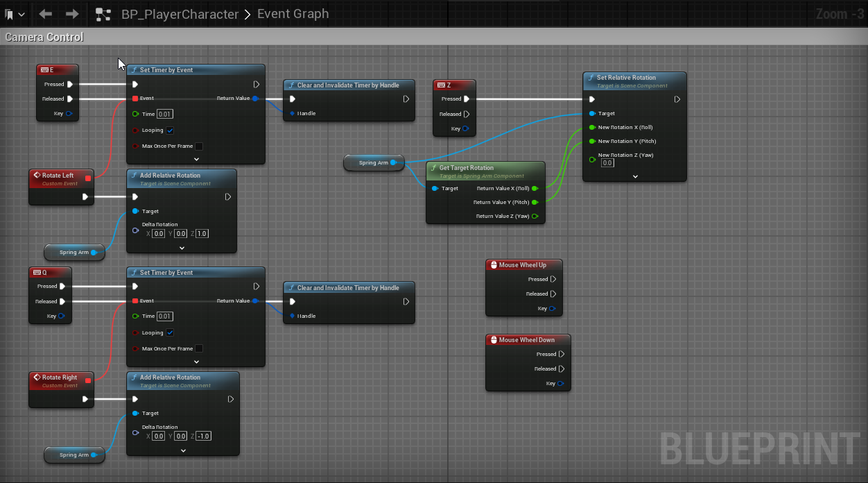
Task: Edit the Time field on E key's Set Timer node
Action: 165,114
